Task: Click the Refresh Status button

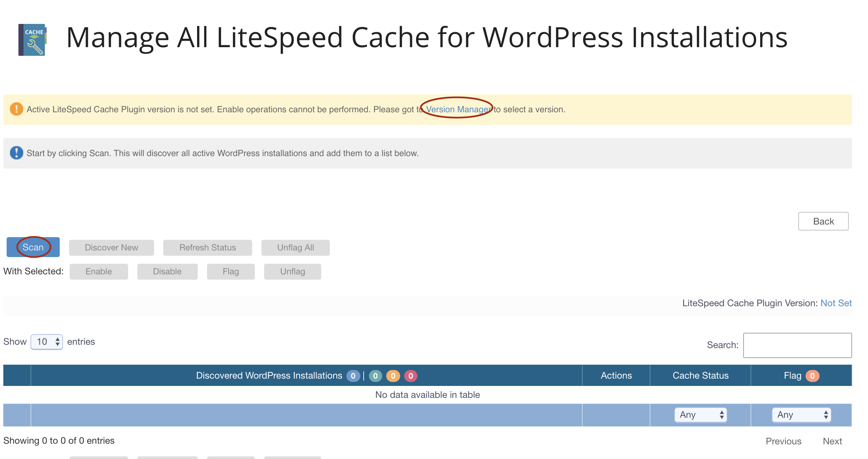Action: pyautogui.click(x=208, y=248)
